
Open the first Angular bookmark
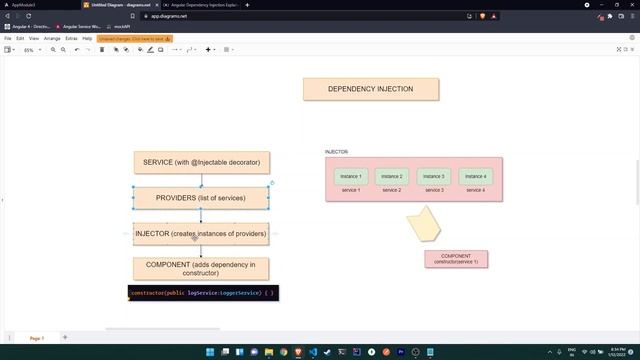27,27
